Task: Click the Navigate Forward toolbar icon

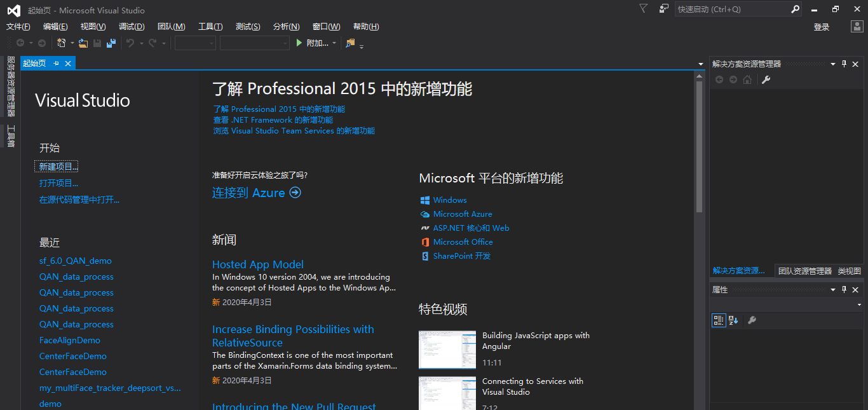Action: (x=42, y=43)
